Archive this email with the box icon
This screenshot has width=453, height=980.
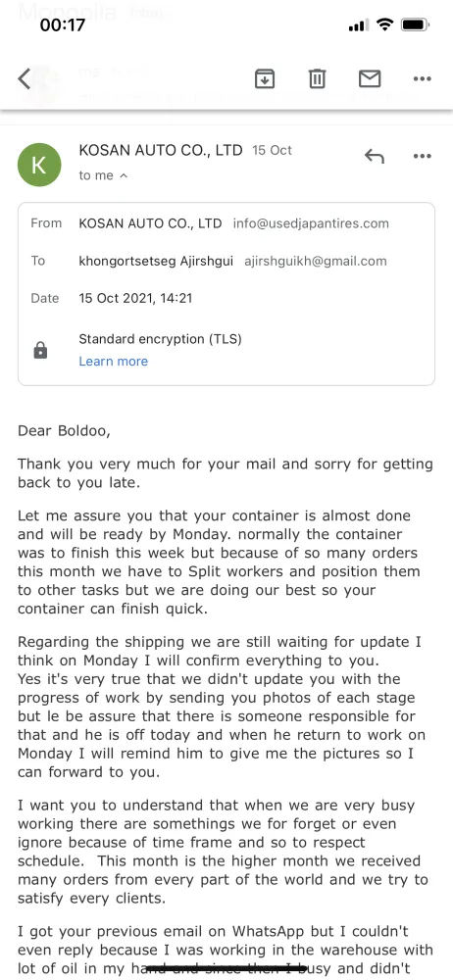pos(265,78)
